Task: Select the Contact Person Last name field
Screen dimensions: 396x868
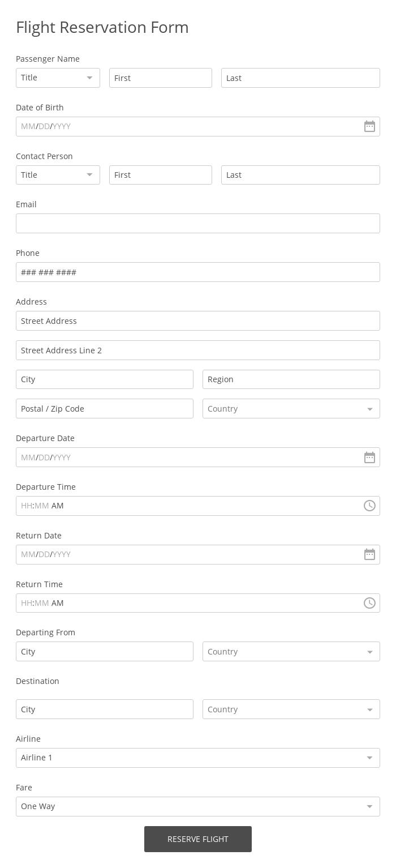Action: pyautogui.click(x=300, y=175)
